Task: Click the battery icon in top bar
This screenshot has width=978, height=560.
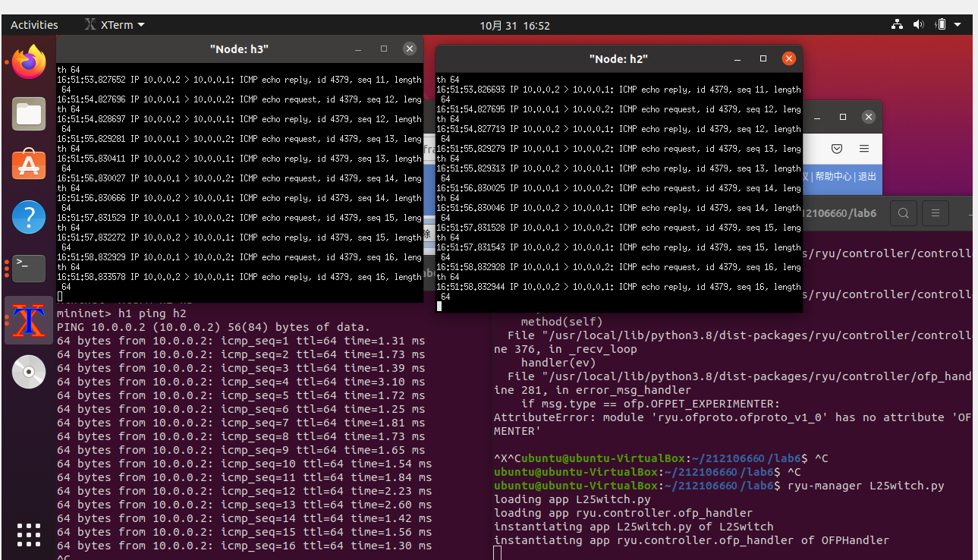Action: (941, 24)
